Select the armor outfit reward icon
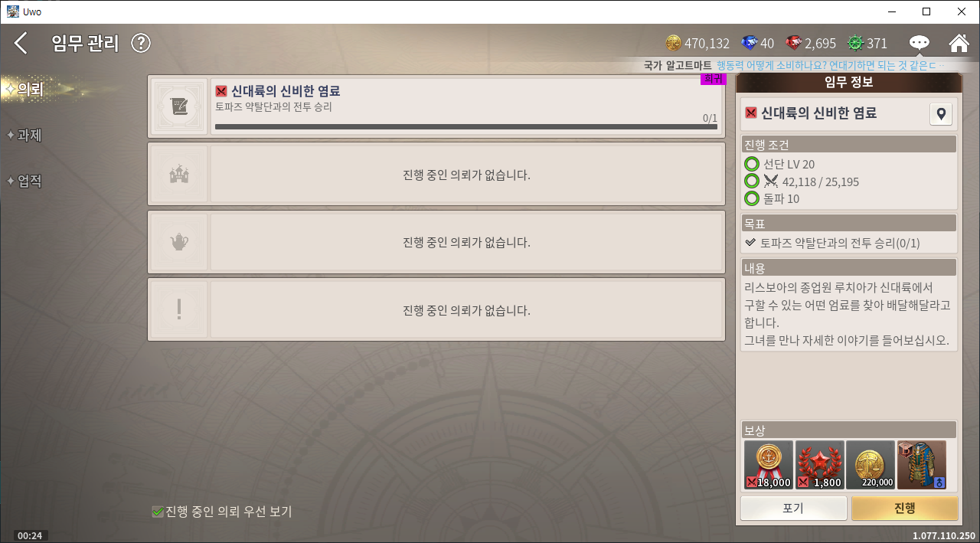This screenshot has width=980, height=543. click(x=922, y=465)
